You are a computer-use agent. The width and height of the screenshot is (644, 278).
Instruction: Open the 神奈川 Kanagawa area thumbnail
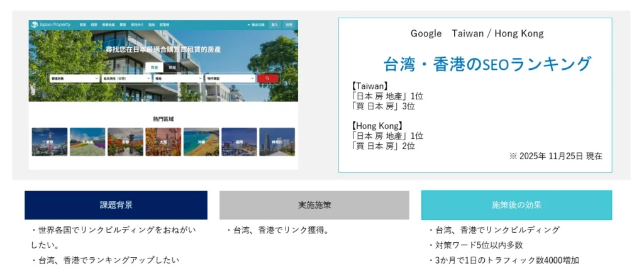pos(277,142)
